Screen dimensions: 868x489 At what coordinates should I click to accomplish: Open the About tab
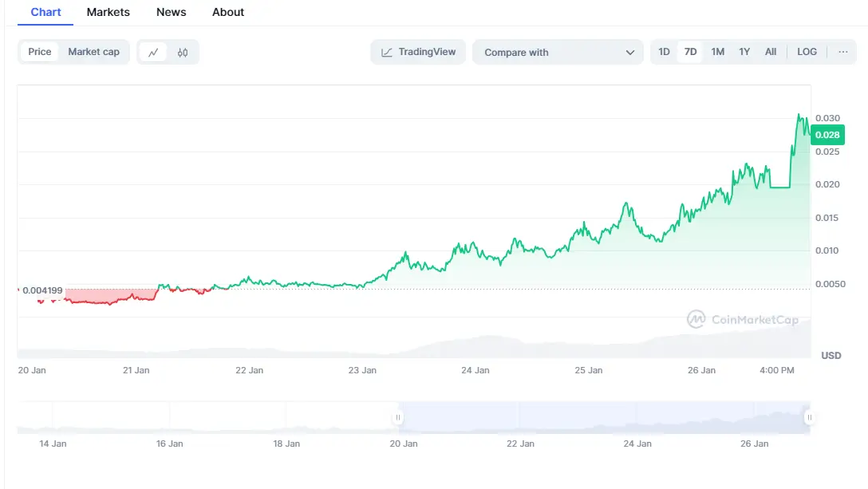(228, 12)
